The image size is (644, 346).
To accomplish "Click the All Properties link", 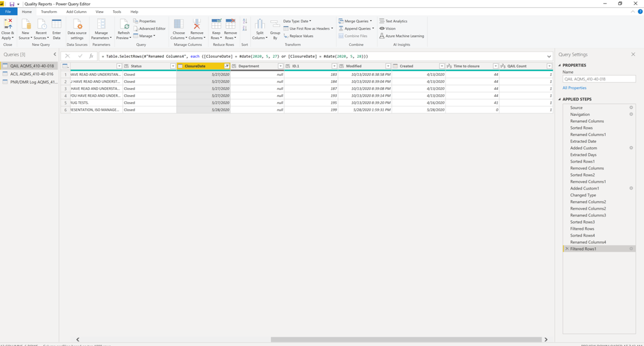I will 574,88.
